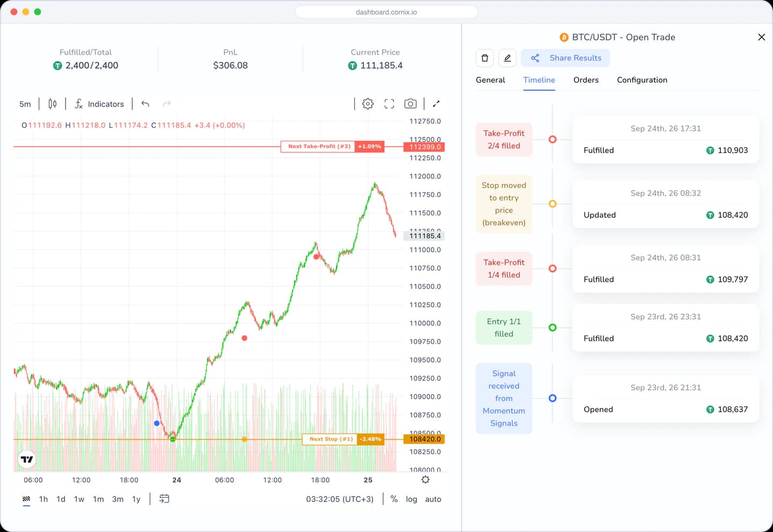
Task: Open the Orders tab
Action: point(586,80)
